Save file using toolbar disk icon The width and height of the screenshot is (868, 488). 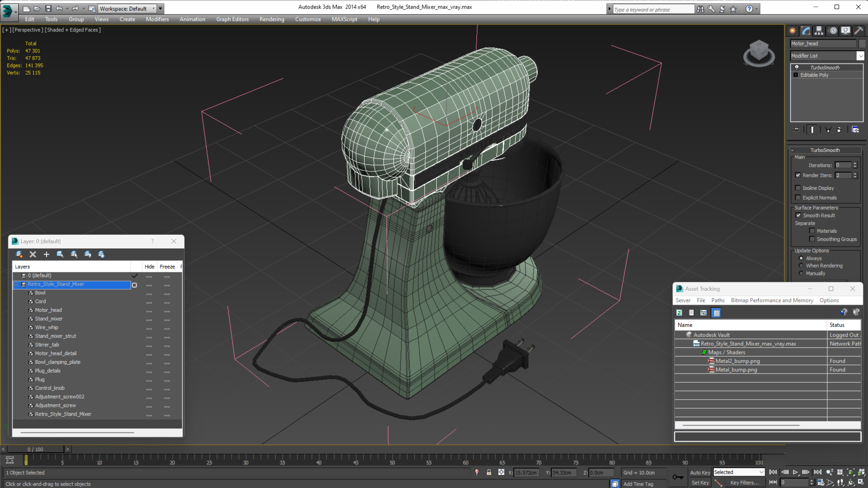pos(48,9)
